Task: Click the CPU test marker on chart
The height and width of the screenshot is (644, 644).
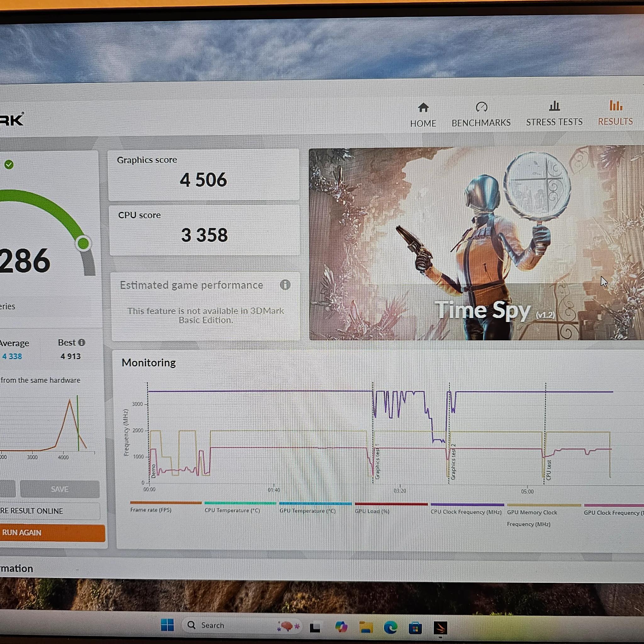Action: click(x=549, y=470)
